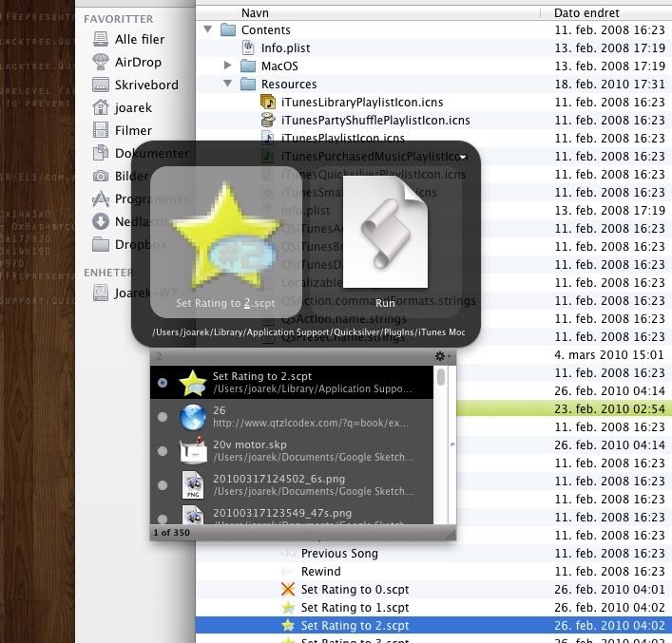This screenshot has width=672, height=643.
Task: Select Set Rating to 0.scpt
Action: 355,589
